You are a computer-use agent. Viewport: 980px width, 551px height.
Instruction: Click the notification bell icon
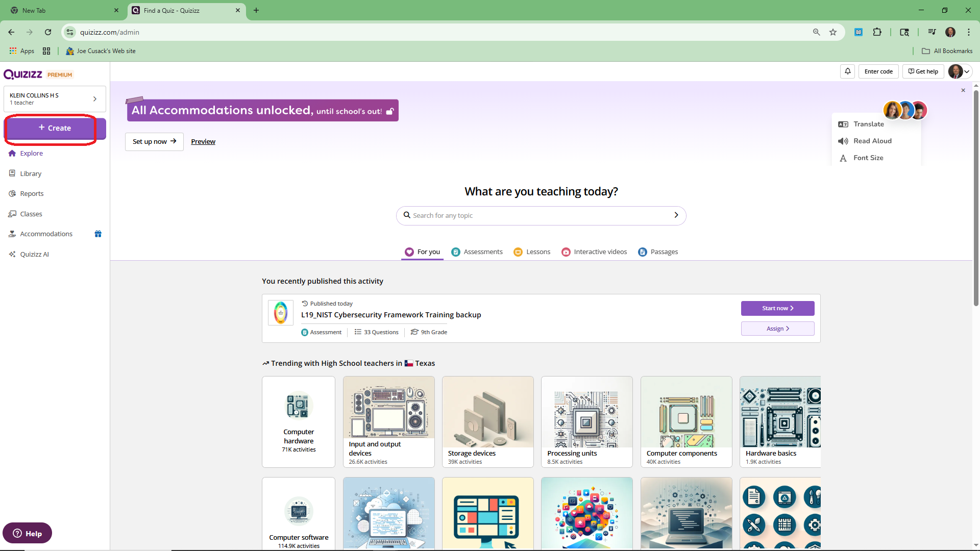point(847,71)
